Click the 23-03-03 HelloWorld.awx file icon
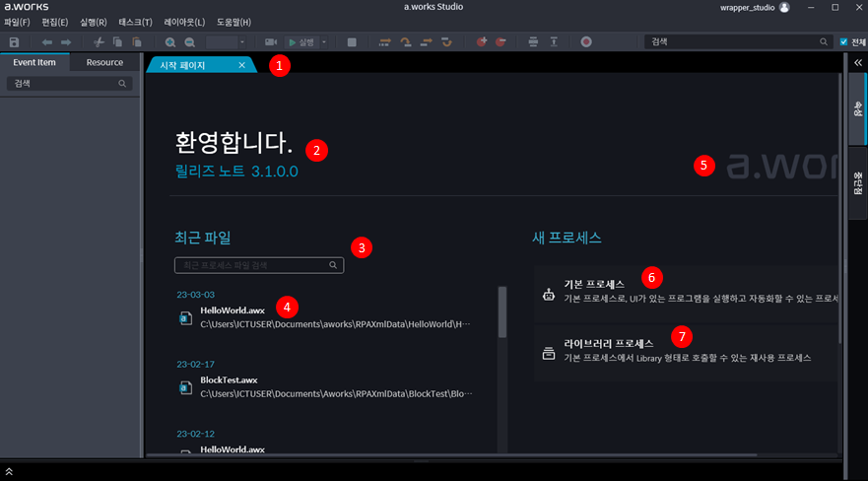The height and width of the screenshot is (481, 868). [x=185, y=317]
